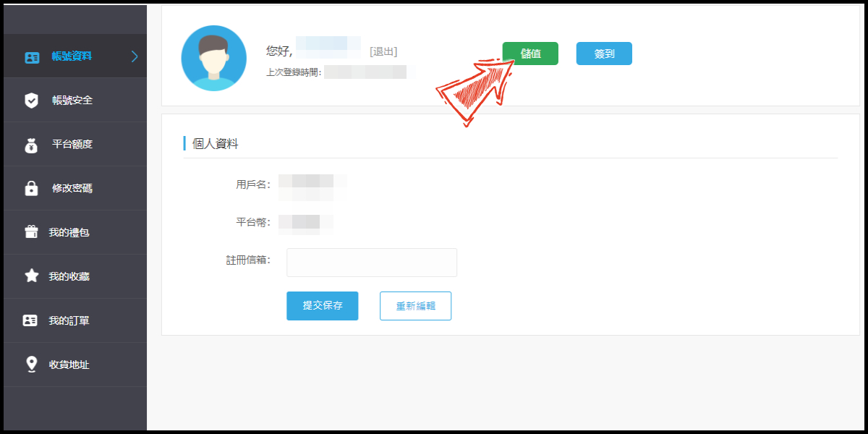Click the 重新編輯 button
868x434 pixels.
point(416,306)
